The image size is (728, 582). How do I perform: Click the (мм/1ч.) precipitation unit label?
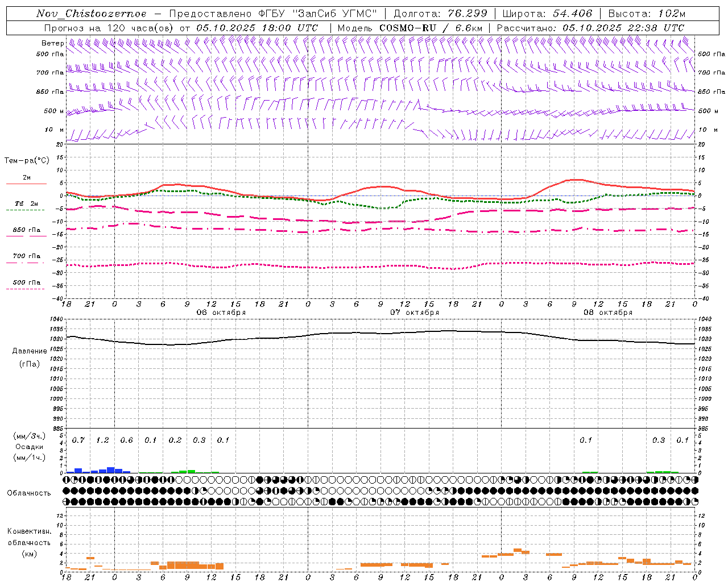30,458
